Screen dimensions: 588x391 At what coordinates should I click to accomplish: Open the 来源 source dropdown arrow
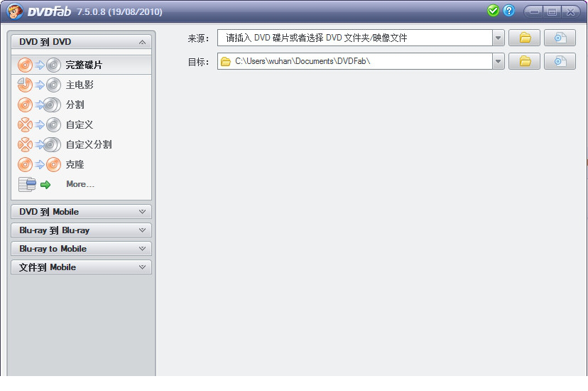click(498, 38)
